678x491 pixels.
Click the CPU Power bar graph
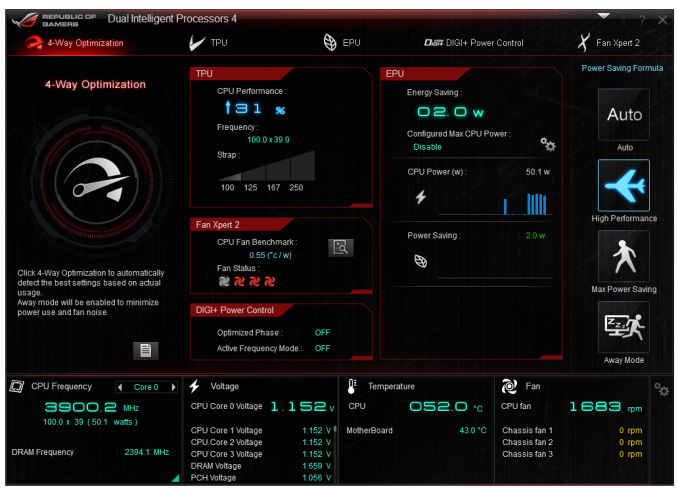pyautogui.click(x=495, y=204)
